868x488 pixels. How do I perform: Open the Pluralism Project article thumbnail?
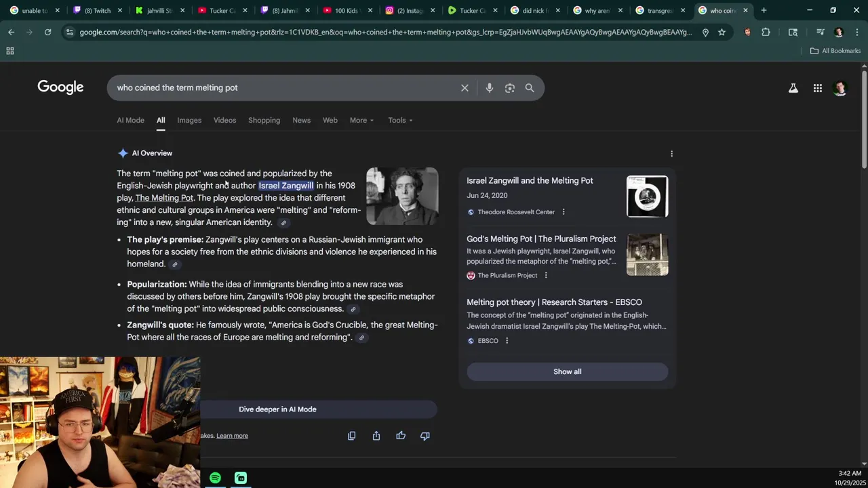tap(647, 255)
